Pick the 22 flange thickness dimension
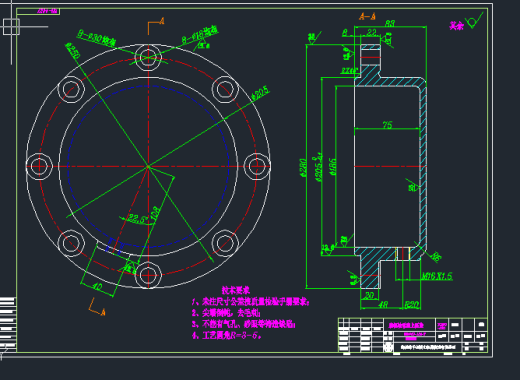This screenshot has height=380, width=520. pyautogui.click(x=371, y=32)
